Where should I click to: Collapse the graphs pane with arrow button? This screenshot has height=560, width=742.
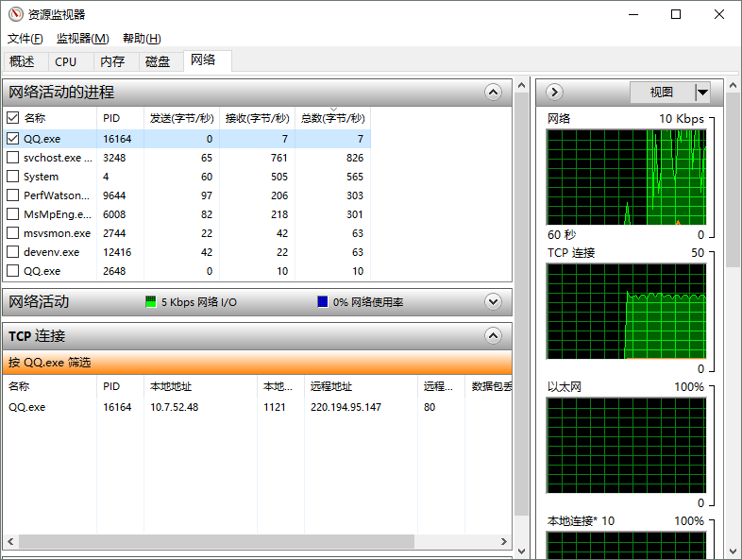[x=554, y=92]
